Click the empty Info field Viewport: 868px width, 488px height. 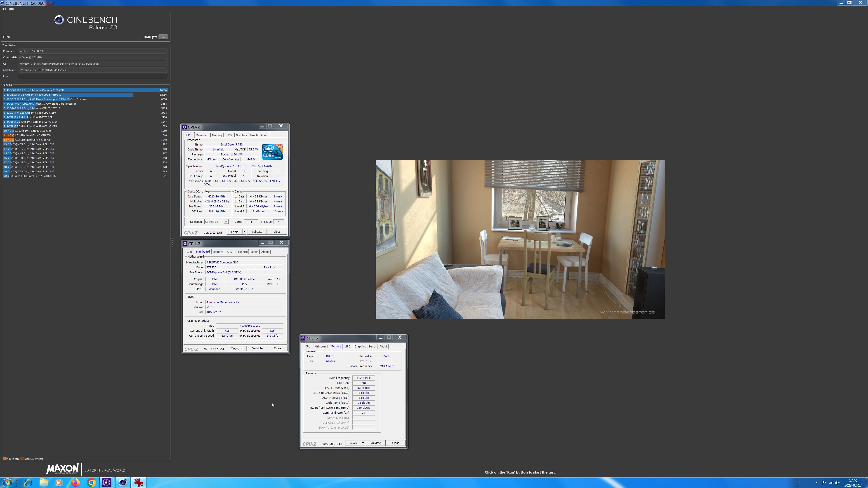pos(93,76)
